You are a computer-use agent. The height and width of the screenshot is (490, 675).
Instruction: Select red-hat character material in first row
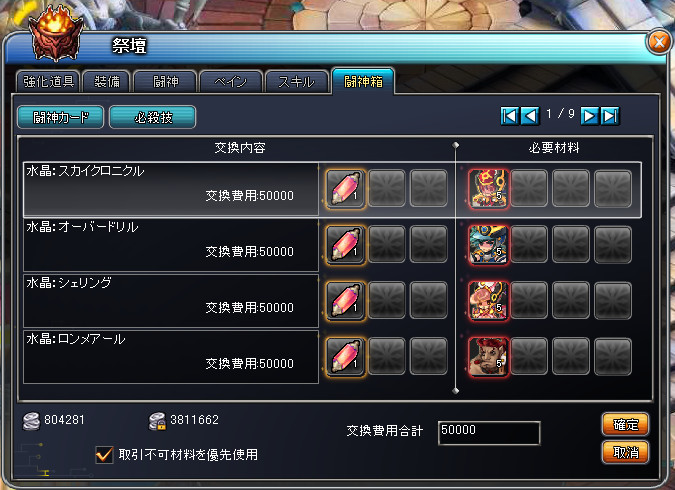[488, 189]
